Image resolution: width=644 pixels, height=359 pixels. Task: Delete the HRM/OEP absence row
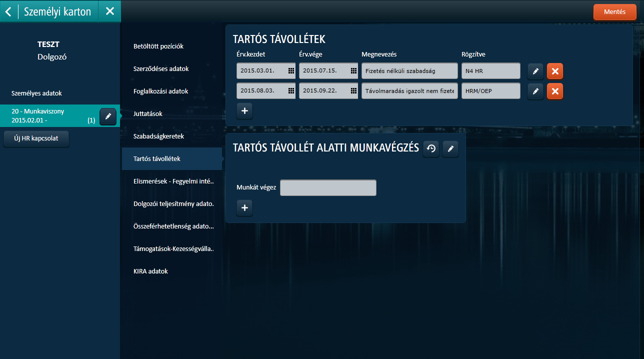tap(555, 91)
